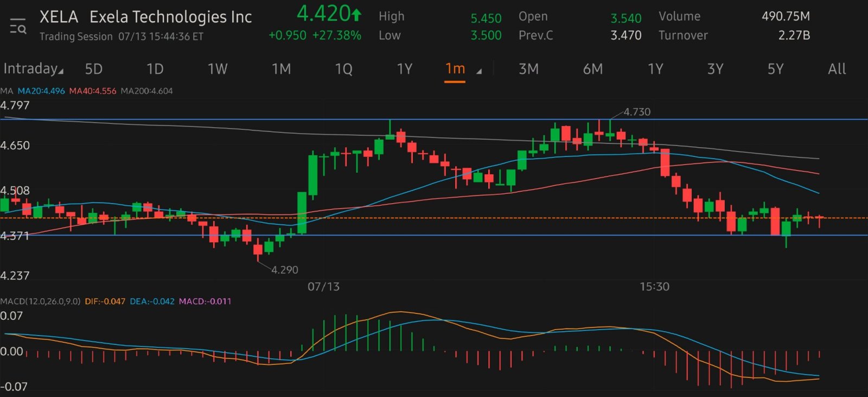The height and width of the screenshot is (397, 868).
Task: Choose the 1Y range next to 6M
Action: [x=655, y=69]
